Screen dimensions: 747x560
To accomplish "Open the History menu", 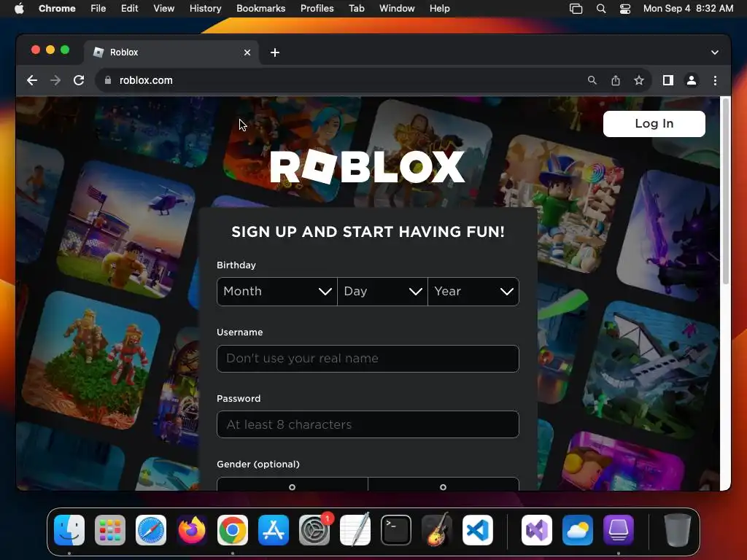I will [205, 9].
